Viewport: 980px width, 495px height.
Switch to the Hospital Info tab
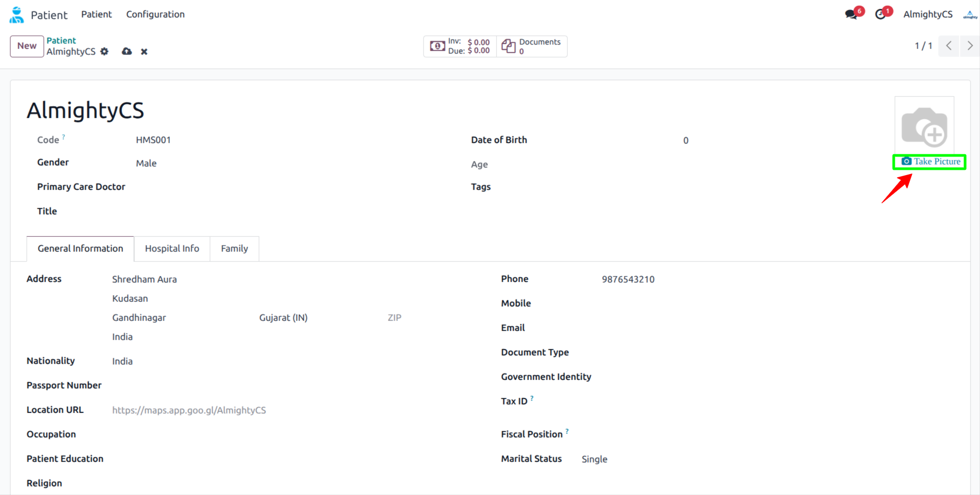click(172, 249)
